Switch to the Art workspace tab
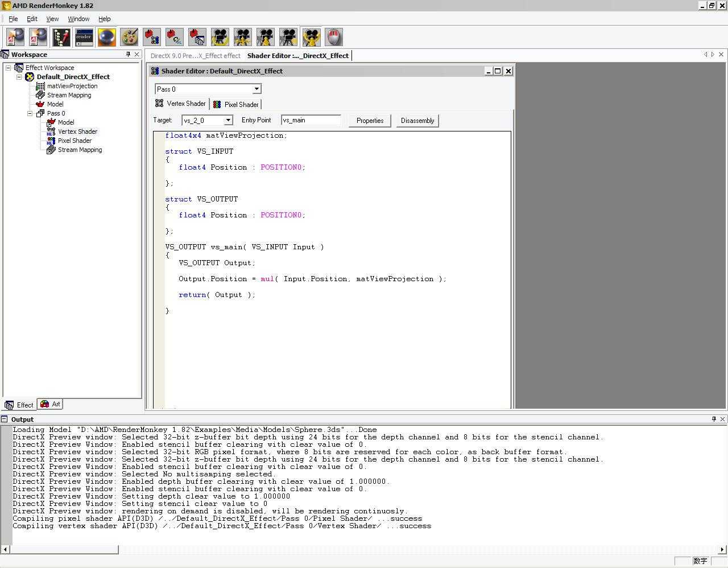The height and width of the screenshot is (568, 728). (x=50, y=404)
